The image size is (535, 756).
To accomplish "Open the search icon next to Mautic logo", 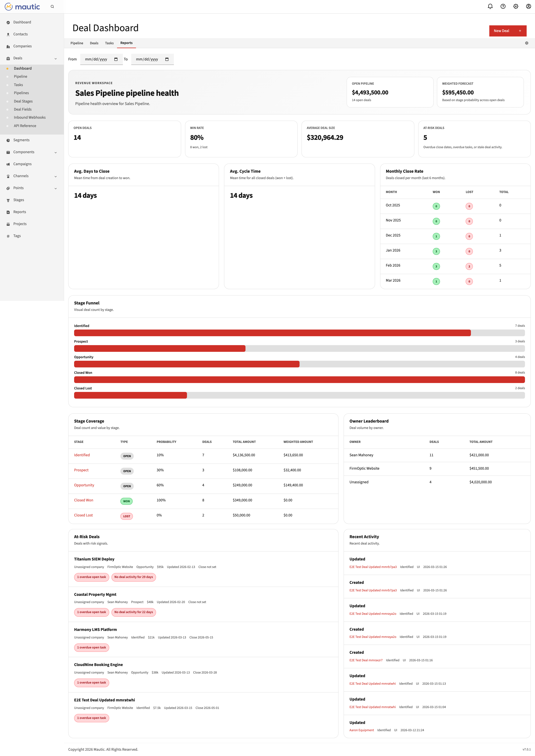I will point(52,7).
